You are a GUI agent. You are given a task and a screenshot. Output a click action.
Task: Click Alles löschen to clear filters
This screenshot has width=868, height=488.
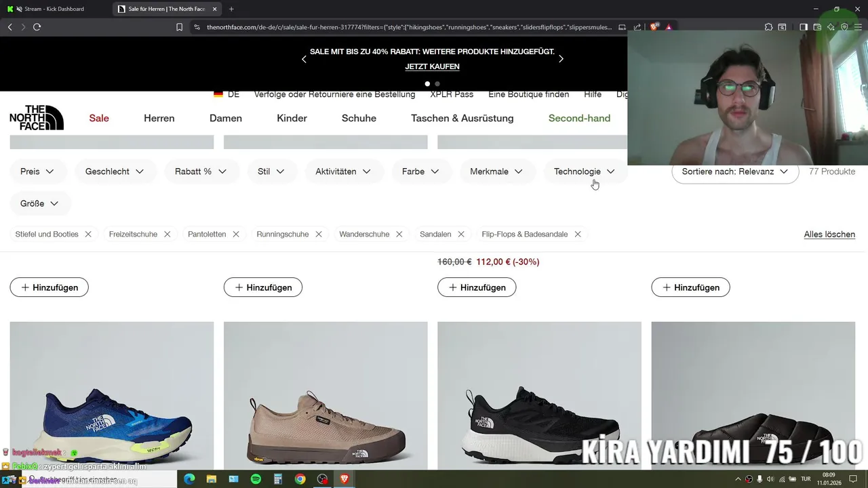coord(829,235)
